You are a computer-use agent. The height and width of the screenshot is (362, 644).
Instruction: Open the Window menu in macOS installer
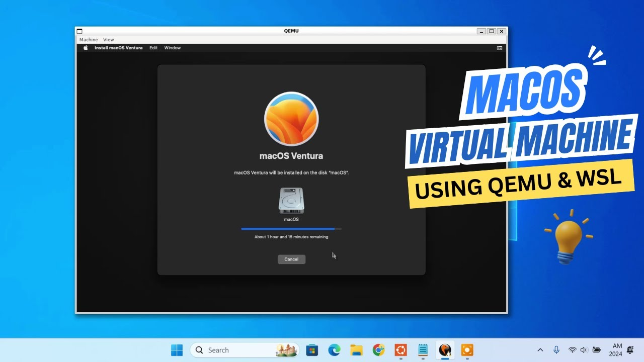click(173, 48)
